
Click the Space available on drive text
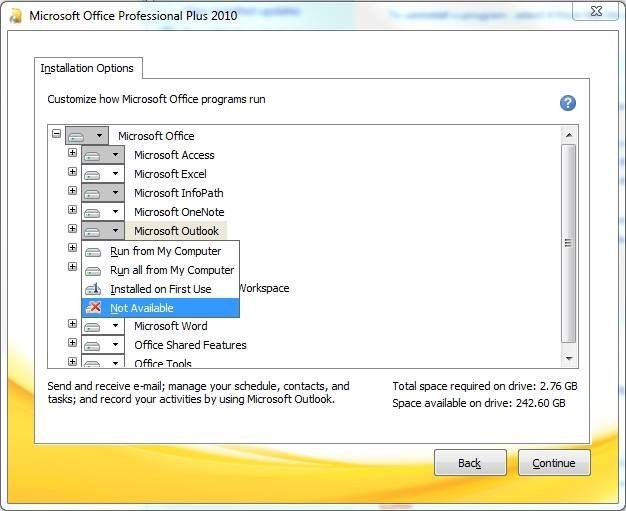click(x=479, y=403)
